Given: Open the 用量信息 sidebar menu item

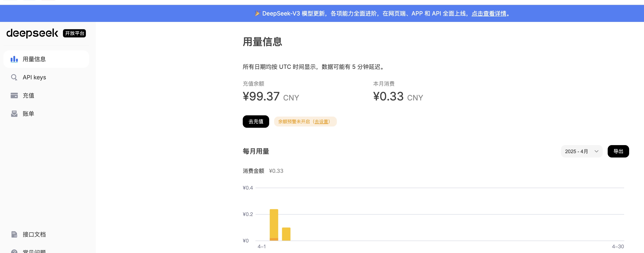Looking at the screenshot, I should [46, 59].
